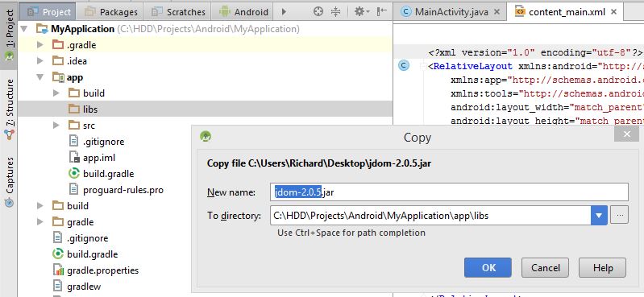Screen dimensions: 644x297
Task: Click the hide Project panel icon
Action: pyautogui.click(x=382, y=12)
